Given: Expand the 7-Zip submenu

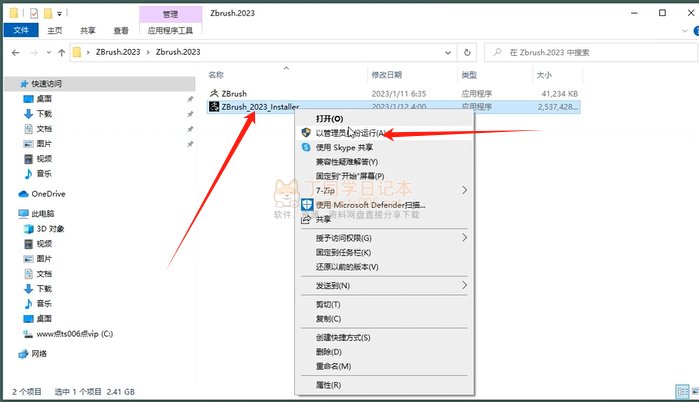Looking at the screenshot, I should click(x=384, y=190).
